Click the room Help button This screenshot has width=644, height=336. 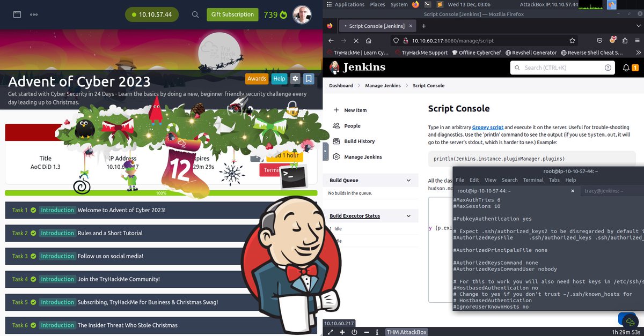[x=279, y=79]
